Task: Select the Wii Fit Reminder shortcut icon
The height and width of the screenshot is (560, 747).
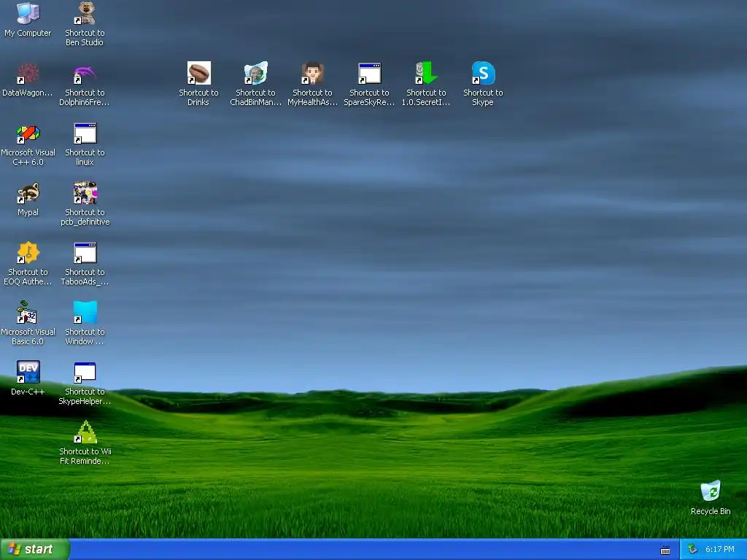Action: 85,432
